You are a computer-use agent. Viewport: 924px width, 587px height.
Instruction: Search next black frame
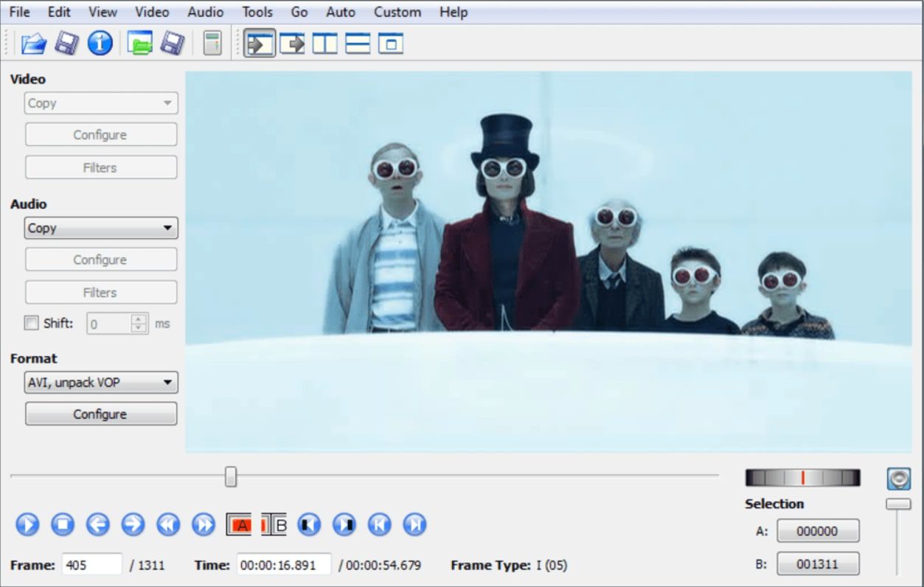point(344,525)
